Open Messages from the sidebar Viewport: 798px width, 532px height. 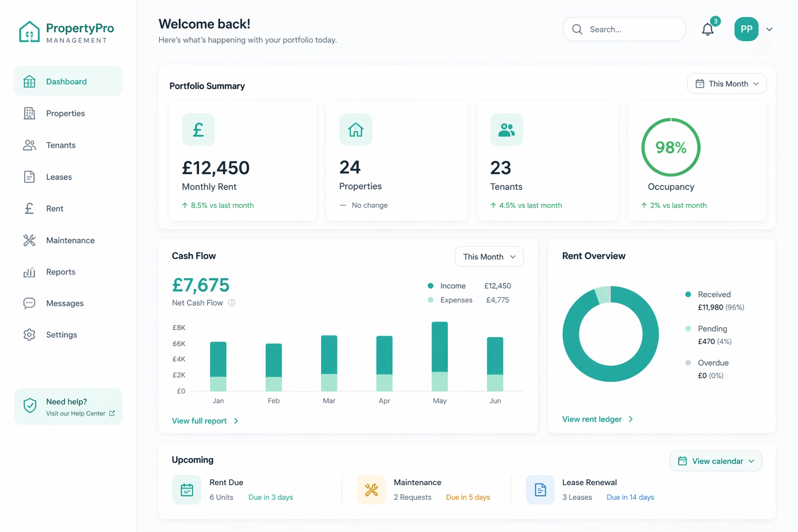(x=64, y=303)
